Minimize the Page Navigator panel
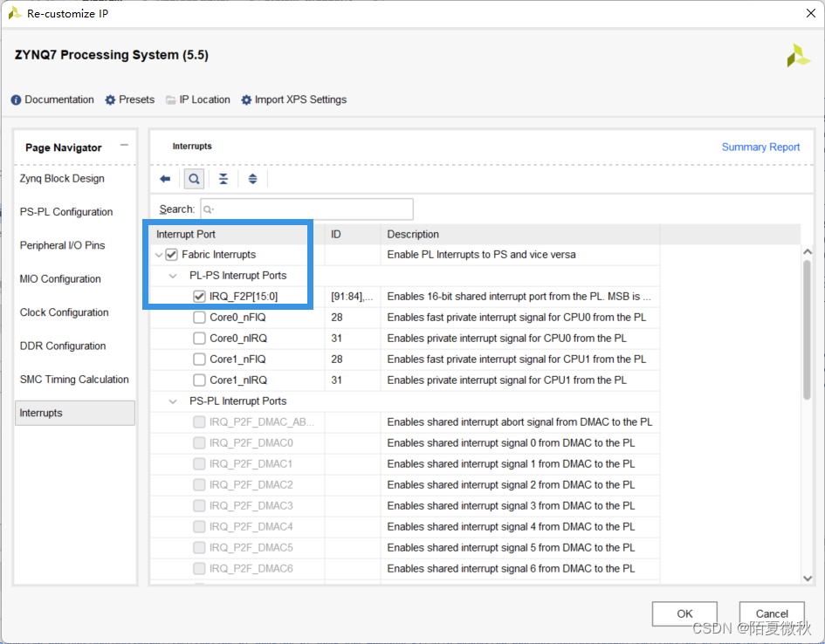The width and height of the screenshot is (825, 644). [124, 145]
